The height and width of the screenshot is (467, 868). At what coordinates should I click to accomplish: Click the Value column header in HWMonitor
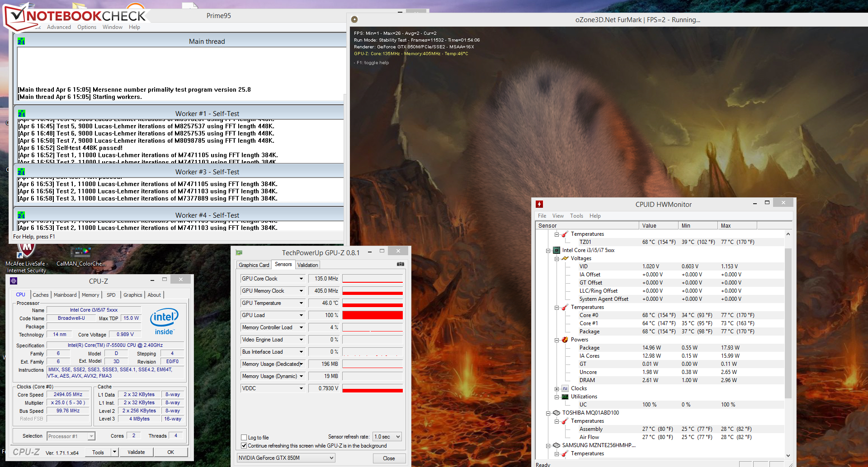click(x=659, y=226)
